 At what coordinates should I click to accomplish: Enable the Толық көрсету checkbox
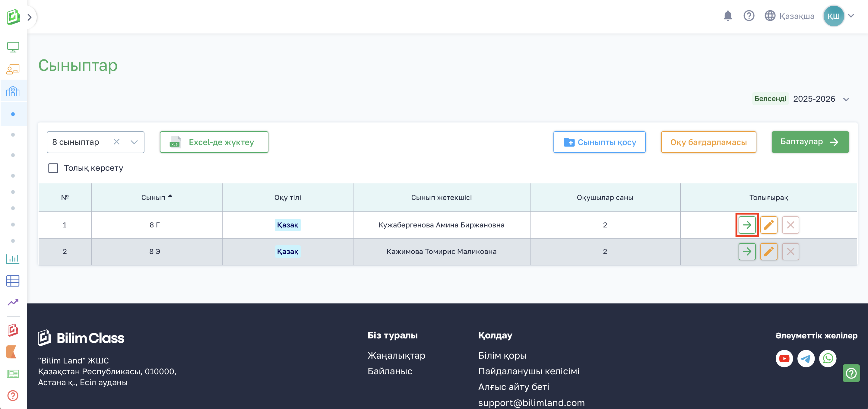pos(53,168)
